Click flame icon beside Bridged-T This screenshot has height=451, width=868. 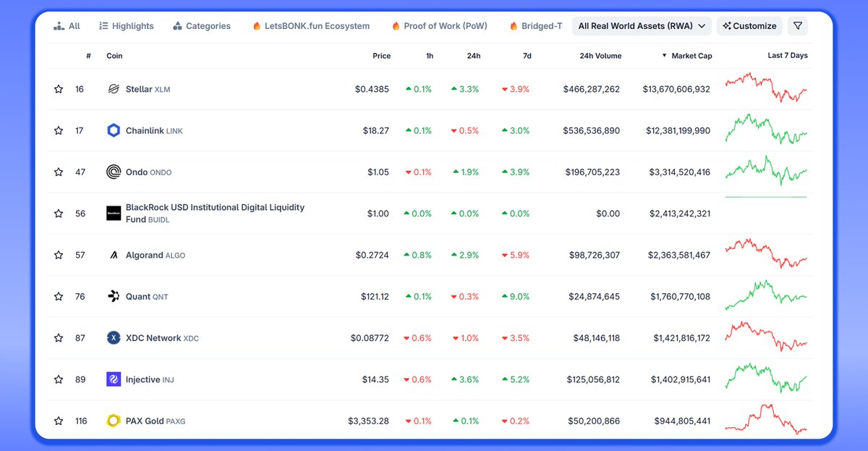pos(514,26)
